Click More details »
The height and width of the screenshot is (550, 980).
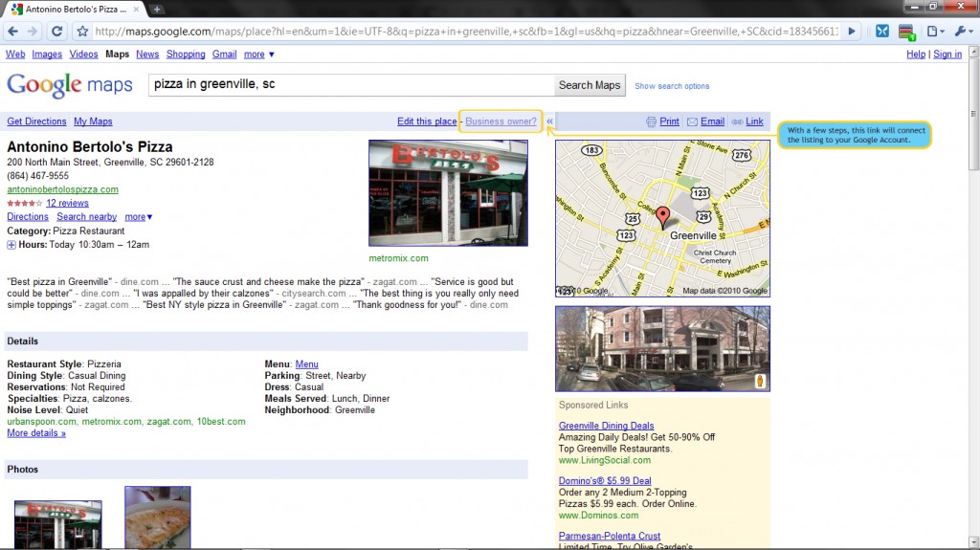click(36, 433)
